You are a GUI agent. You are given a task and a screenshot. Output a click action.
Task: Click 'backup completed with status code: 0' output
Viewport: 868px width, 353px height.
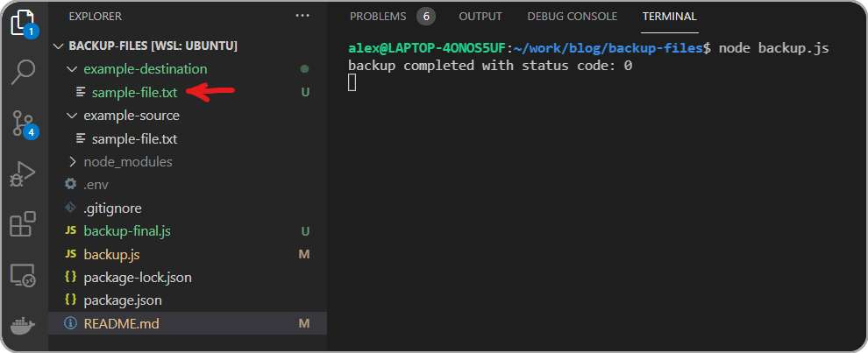point(490,66)
